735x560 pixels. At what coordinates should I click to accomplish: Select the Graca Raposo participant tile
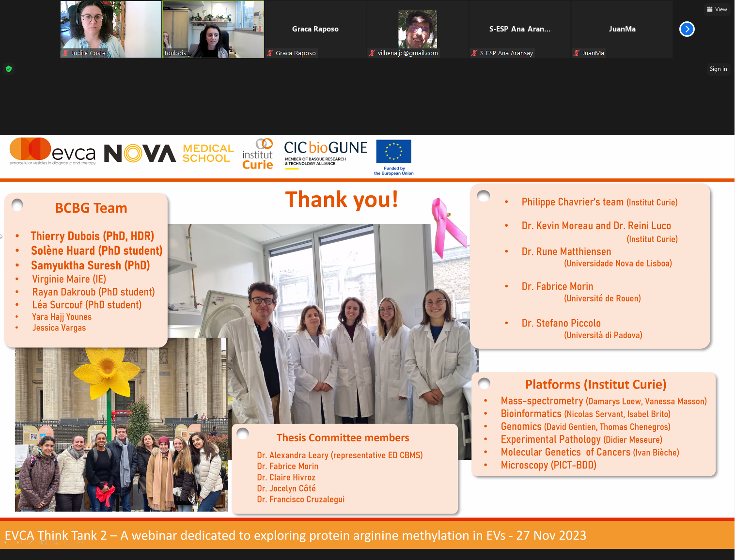(315, 29)
